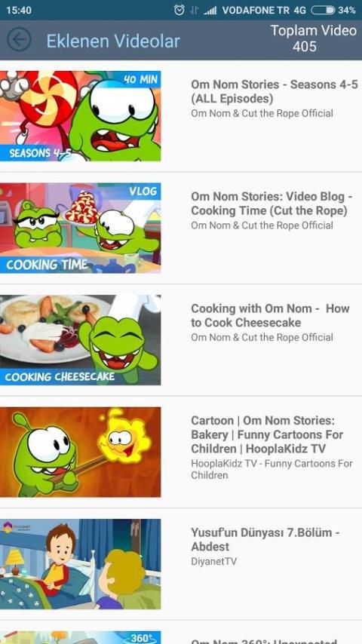Tap the battery indicator icon
The width and height of the screenshot is (362, 644).
[x=323, y=11]
